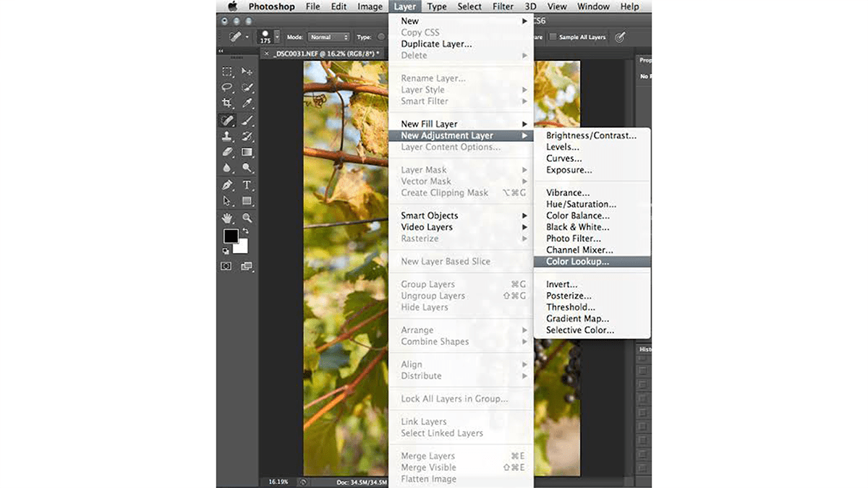The width and height of the screenshot is (868, 488).
Task: Change the screen mode
Action: pos(247,266)
